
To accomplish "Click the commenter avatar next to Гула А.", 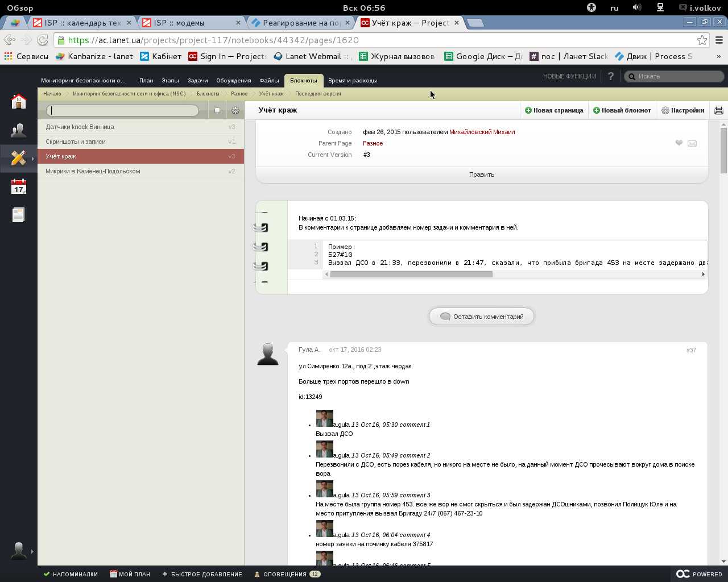I will 268,354.
